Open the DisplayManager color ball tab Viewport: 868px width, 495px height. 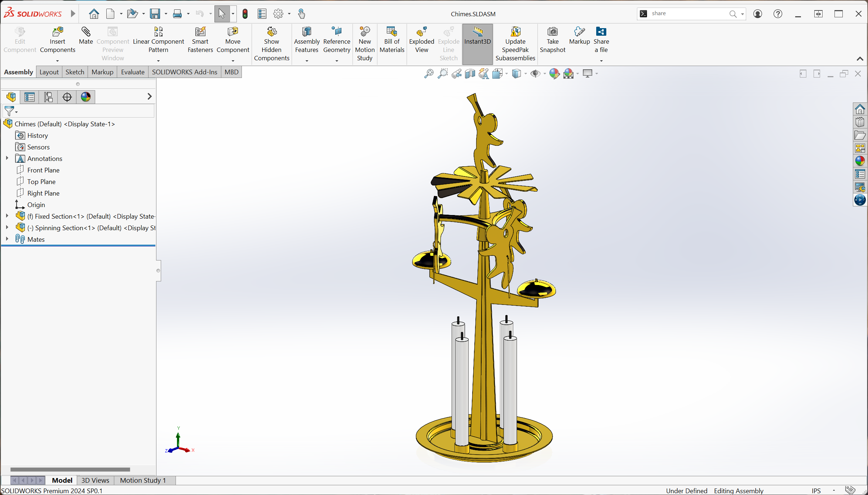pos(86,97)
